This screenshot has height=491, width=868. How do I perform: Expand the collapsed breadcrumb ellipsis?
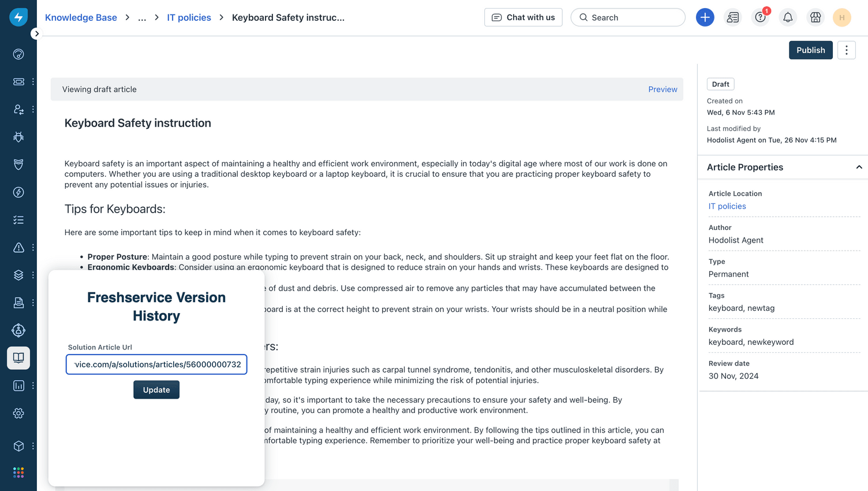click(142, 17)
